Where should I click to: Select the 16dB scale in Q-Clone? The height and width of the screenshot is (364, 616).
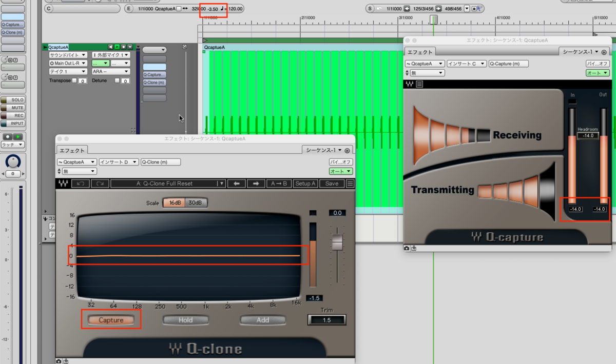(174, 203)
